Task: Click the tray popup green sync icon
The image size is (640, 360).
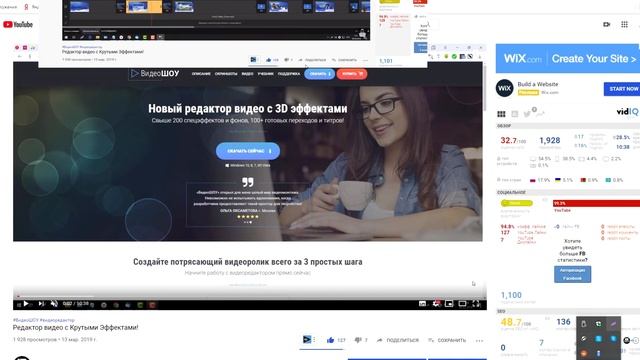Action: pyautogui.click(x=598, y=324)
